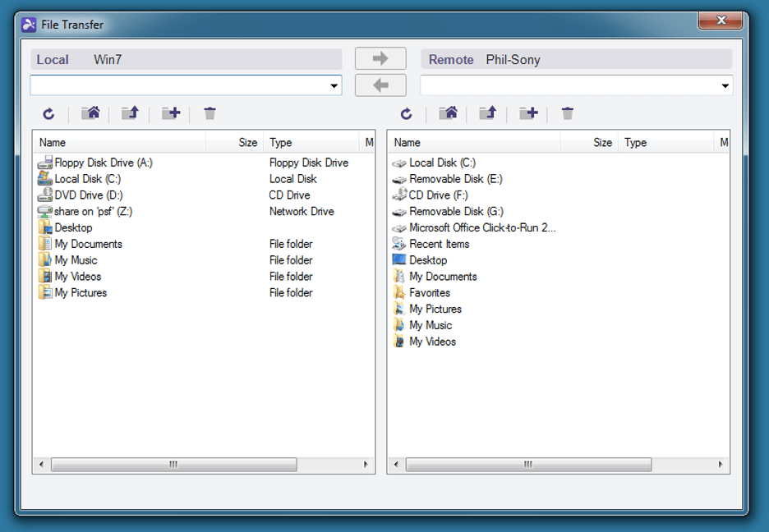Go up one folder in Remote pane
Screen dimensions: 769x532
[488, 113]
